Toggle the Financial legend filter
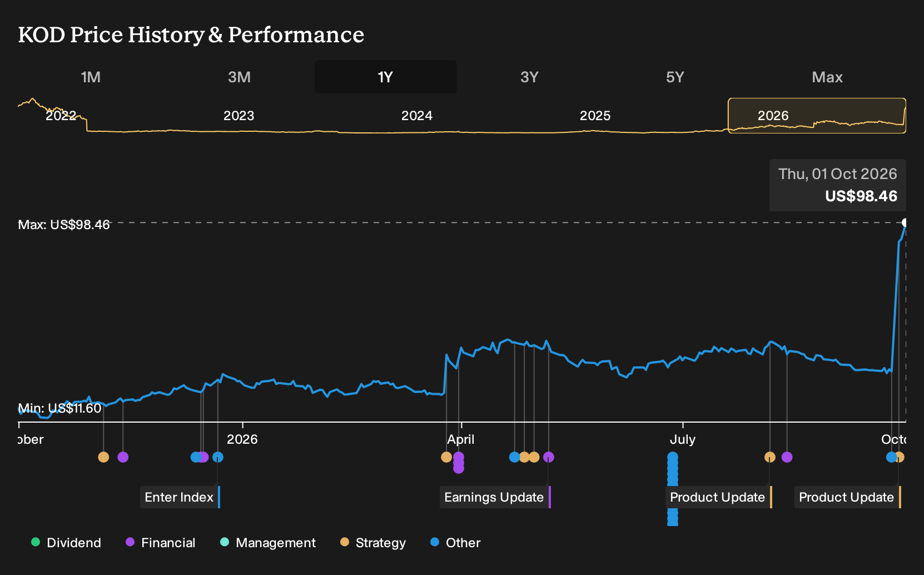 click(x=161, y=543)
